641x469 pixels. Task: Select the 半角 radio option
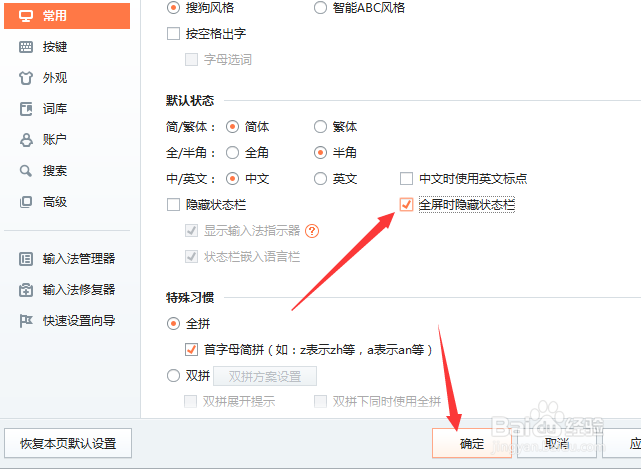(320, 153)
